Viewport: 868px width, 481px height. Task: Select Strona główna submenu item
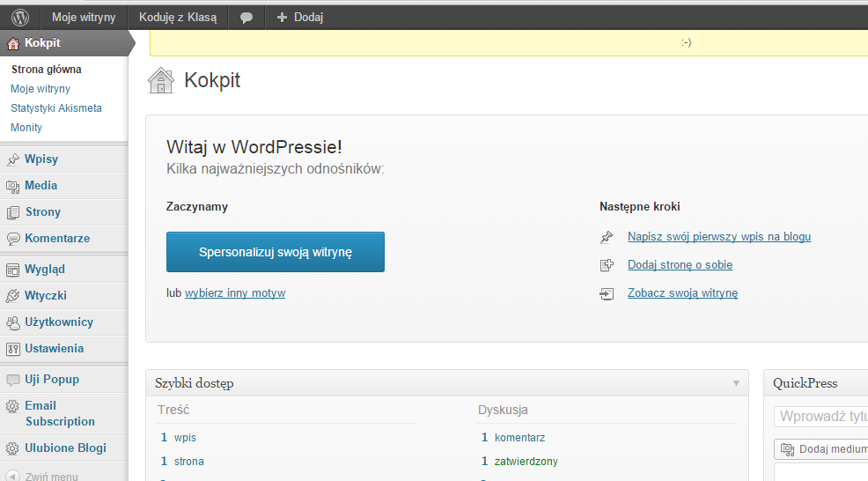(x=47, y=70)
